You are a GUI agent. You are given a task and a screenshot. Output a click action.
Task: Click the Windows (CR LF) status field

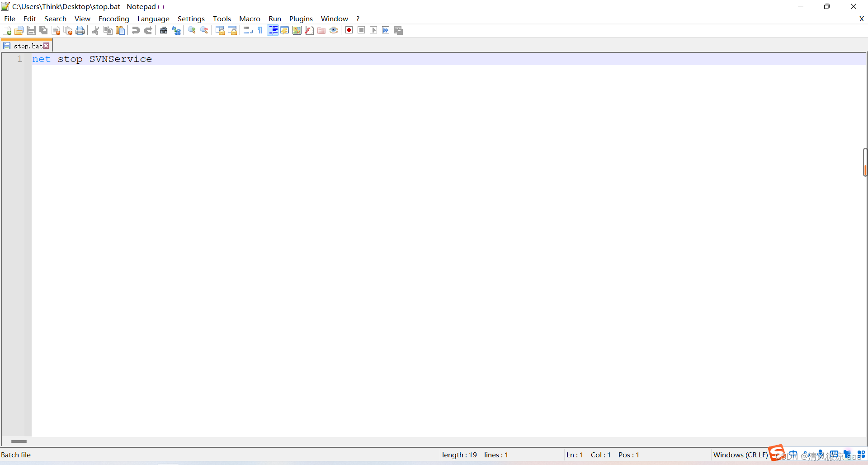[740, 455]
